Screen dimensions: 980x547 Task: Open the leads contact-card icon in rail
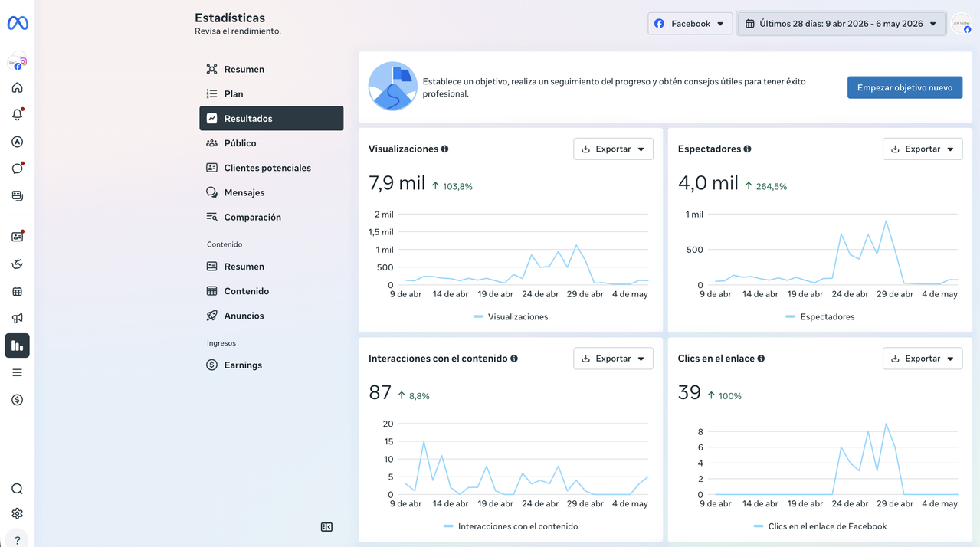point(18,237)
